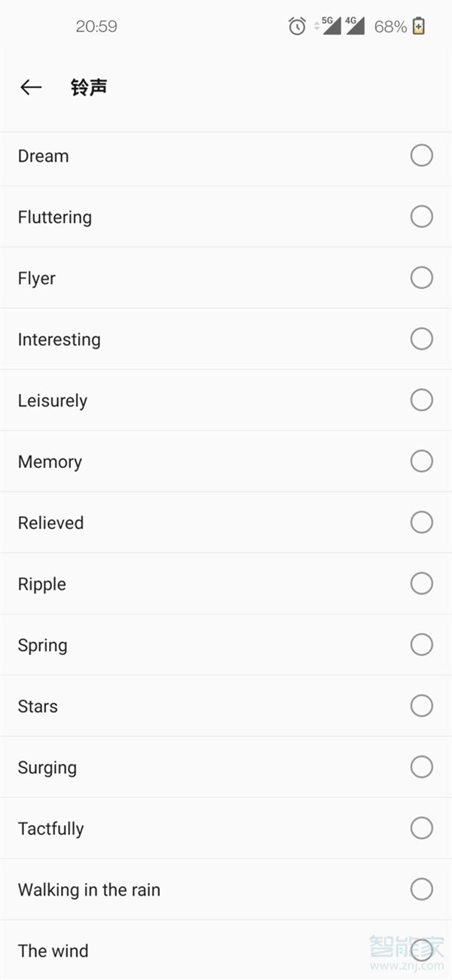
Task: Tap the 4G signal strength icon
Action: pyautogui.click(x=354, y=26)
